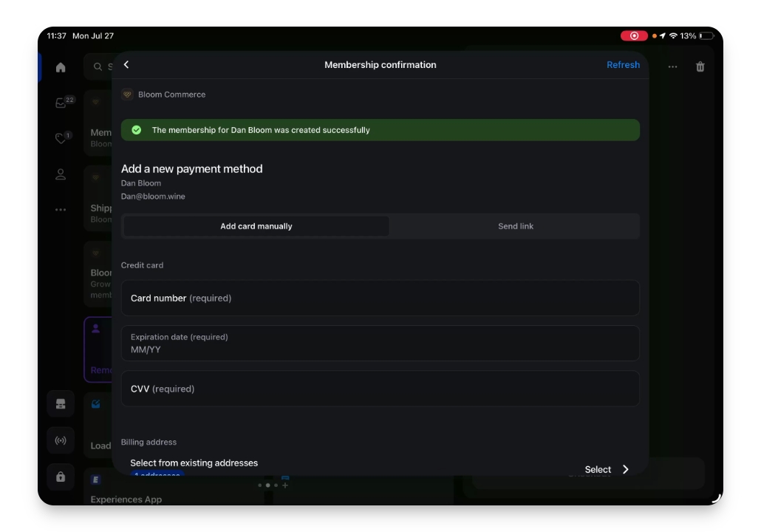Click the trash delete icon

[700, 66]
